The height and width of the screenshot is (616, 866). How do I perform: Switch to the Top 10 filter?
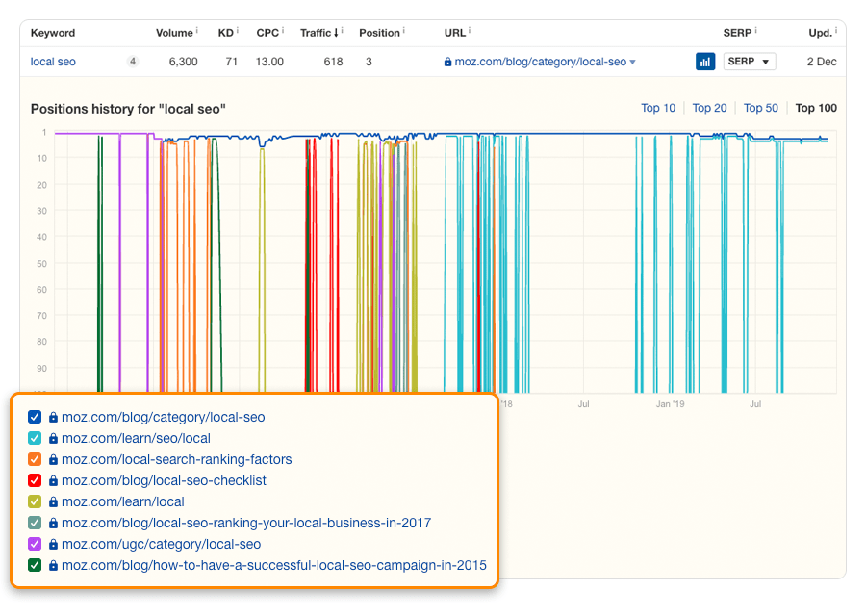tap(658, 108)
